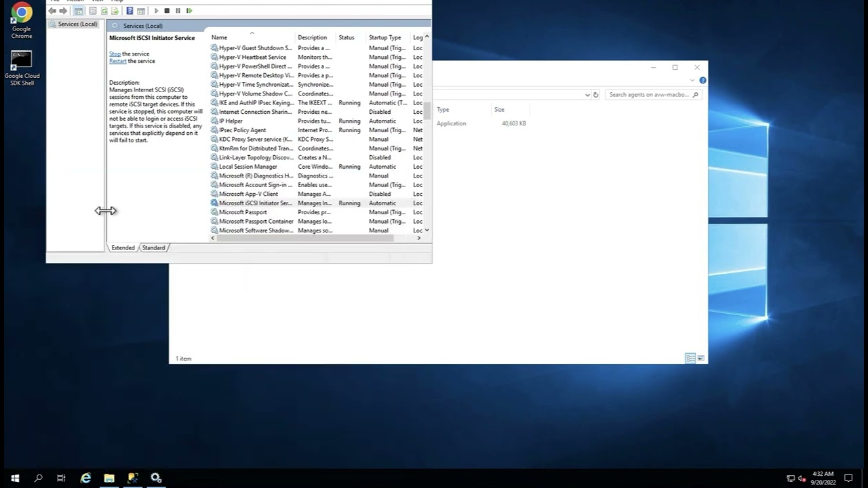The image size is (868, 488).
Task: Sort services by Status column header
Action: click(351, 37)
